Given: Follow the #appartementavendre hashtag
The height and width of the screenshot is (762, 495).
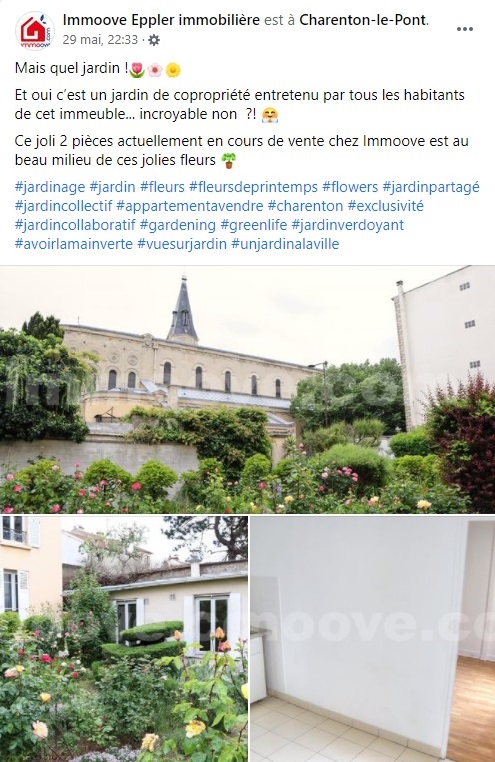Looking at the screenshot, I should tap(189, 206).
